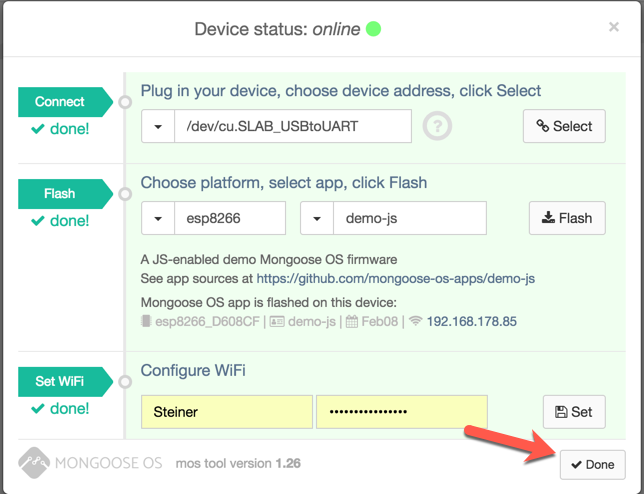Open device IP 192.168.178.85 link
Viewport: 644px width, 494px height.
(472, 321)
